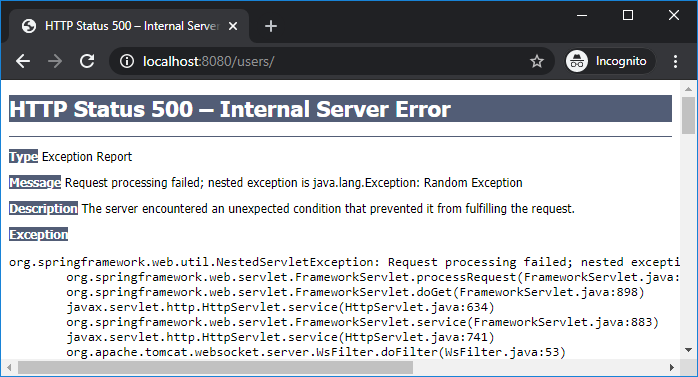Click the HTTP Status 500 heading text
698x377 pixels.
[230, 109]
